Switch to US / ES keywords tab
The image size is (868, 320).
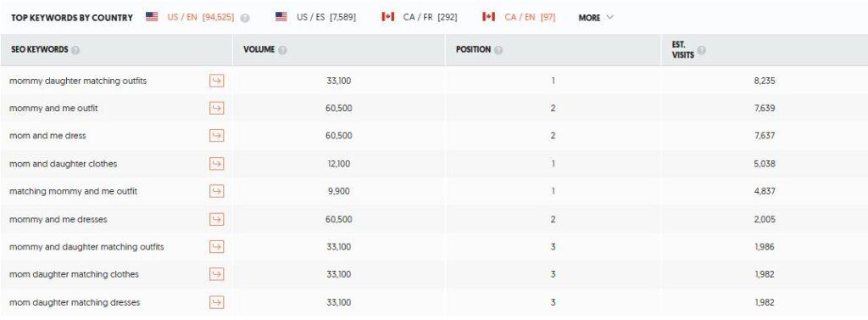[x=315, y=17]
